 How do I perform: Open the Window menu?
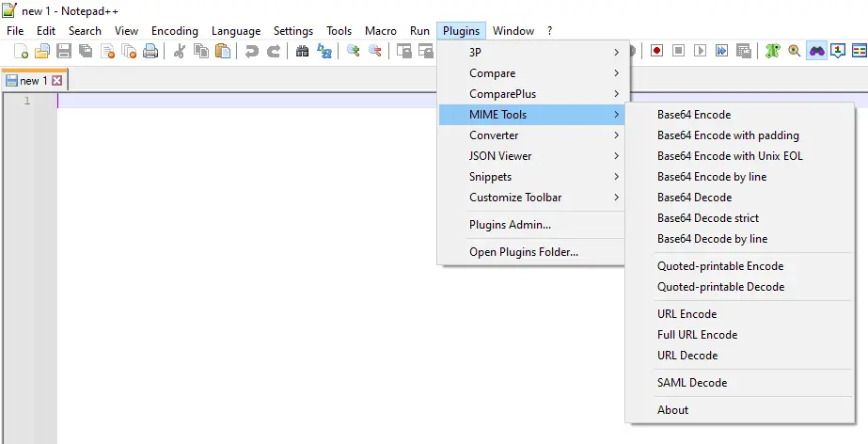click(x=513, y=31)
